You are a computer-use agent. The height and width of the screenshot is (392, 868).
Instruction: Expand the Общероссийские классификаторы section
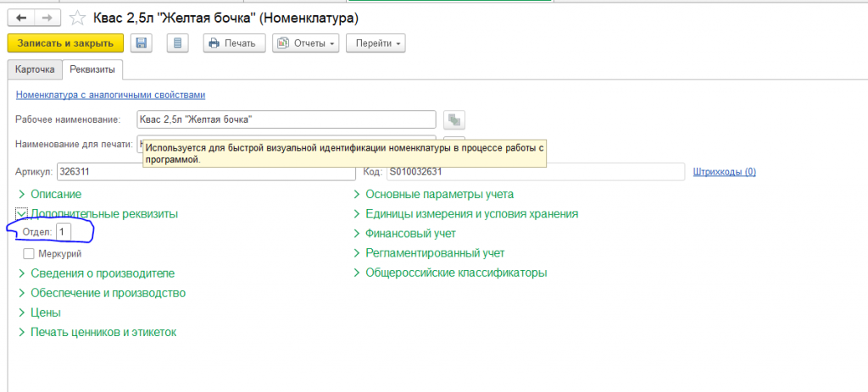pyautogui.click(x=450, y=273)
